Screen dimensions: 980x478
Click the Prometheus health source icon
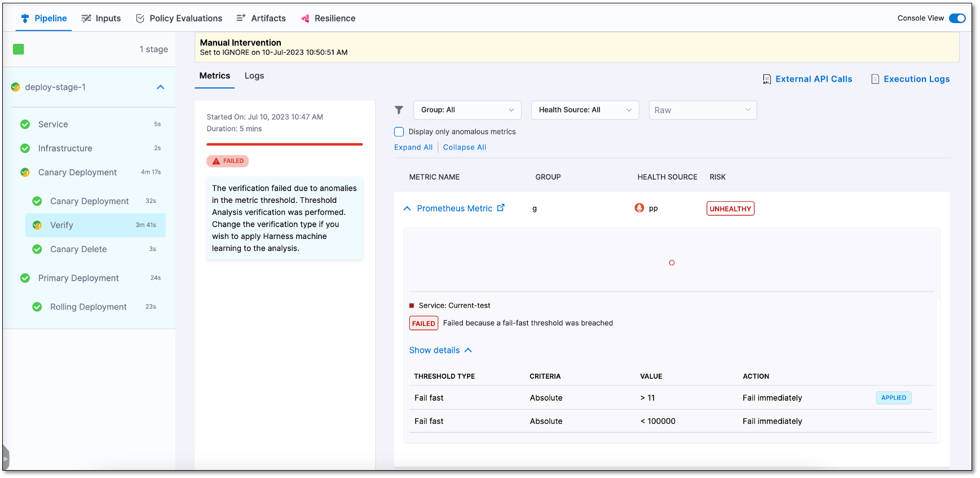point(639,208)
